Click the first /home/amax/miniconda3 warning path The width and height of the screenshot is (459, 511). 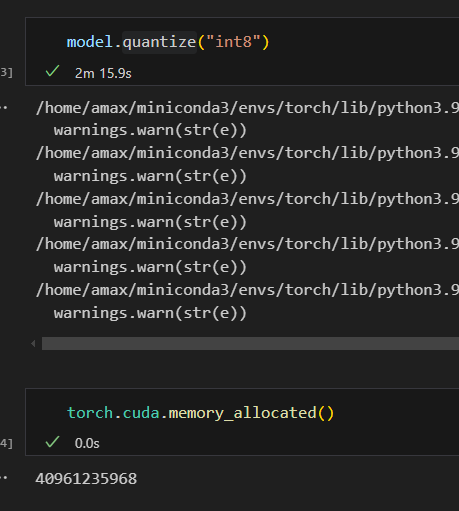click(x=247, y=108)
